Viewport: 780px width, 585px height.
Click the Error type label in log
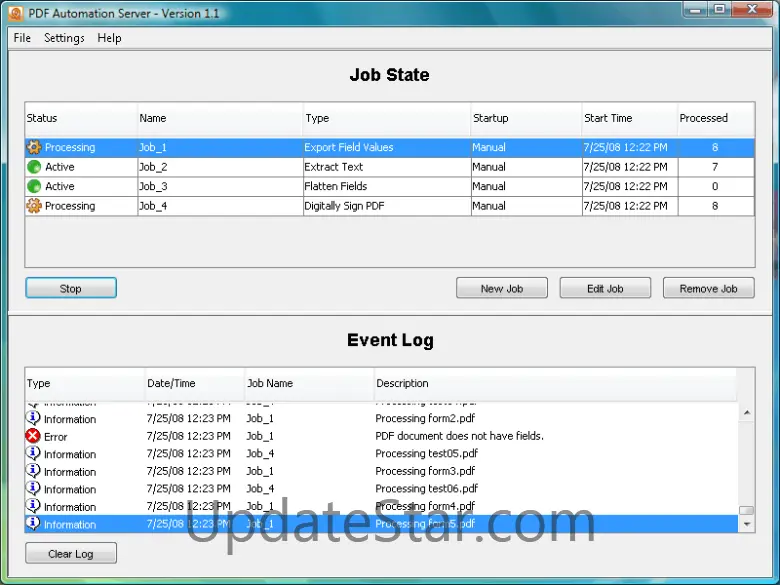[x=55, y=437]
